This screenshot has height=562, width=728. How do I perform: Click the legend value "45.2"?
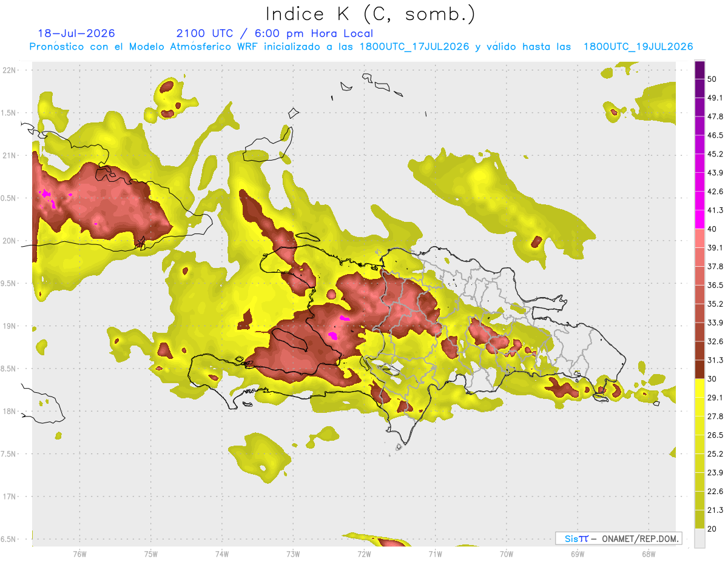coord(715,154)
